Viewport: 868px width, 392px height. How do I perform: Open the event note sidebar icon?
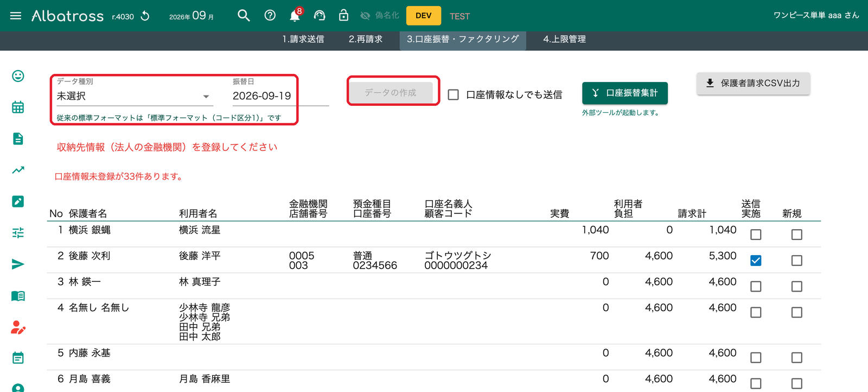click(x=18, y=358)
